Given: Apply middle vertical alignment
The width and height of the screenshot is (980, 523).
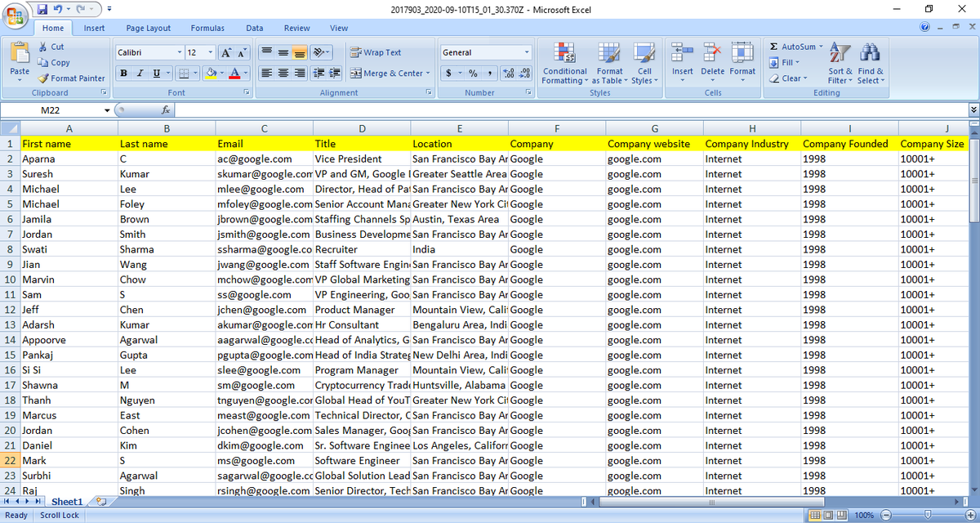Looking at the screenshot, I should (x=283, y=52).
